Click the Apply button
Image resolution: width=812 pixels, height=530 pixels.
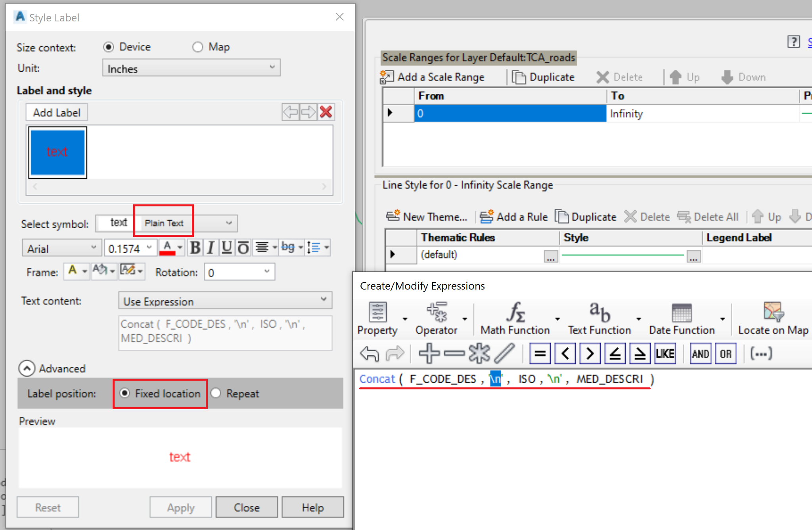(180, 507)
